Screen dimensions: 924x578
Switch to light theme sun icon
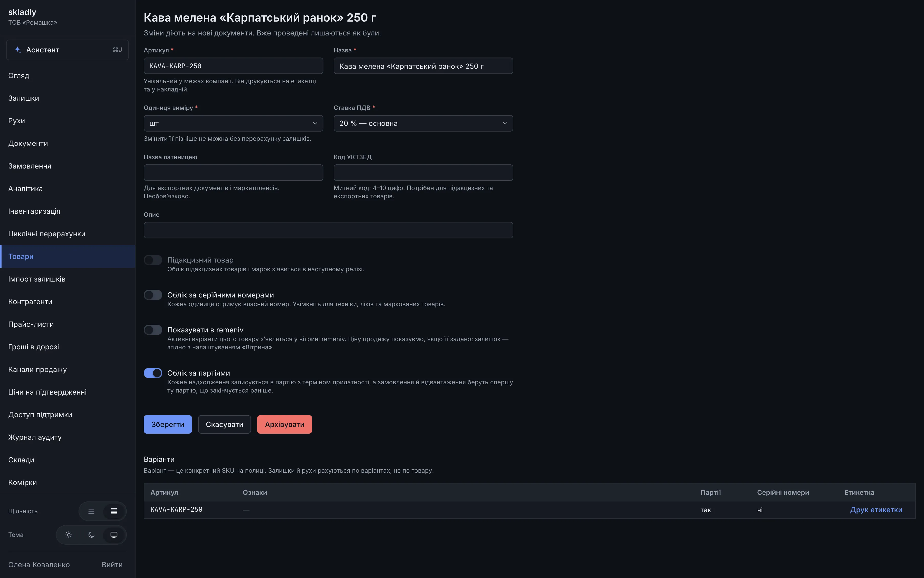[x=69, y=535]
